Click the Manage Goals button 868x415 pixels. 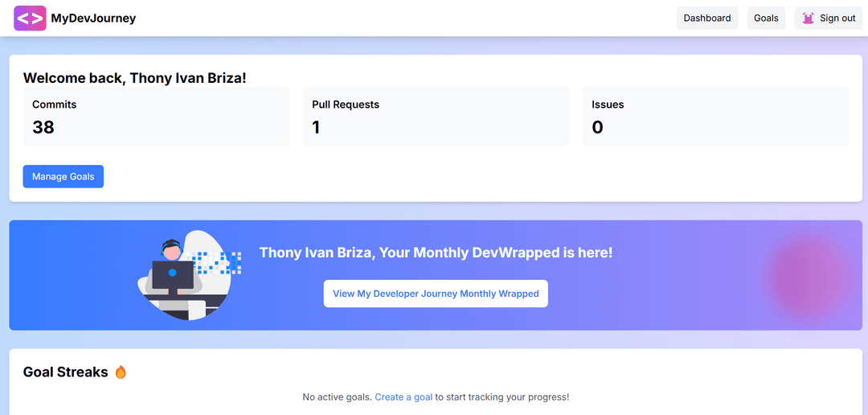click(x=63, y=177)
